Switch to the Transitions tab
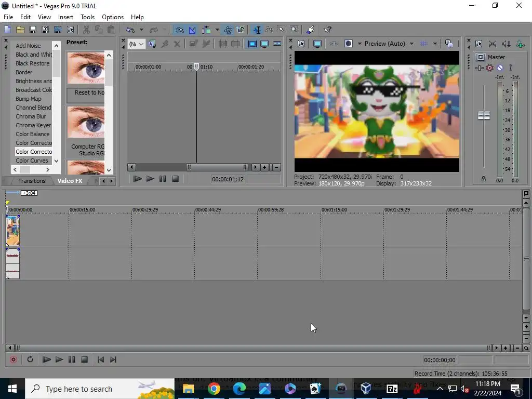Image resolution: width=532 pixels, height=399 pixels. [32, 181]
